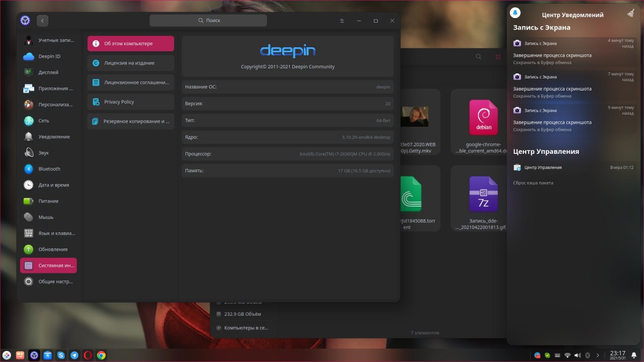Open Лицензия на издание page
The image size is (644, 362).
[x=131, y=63]
